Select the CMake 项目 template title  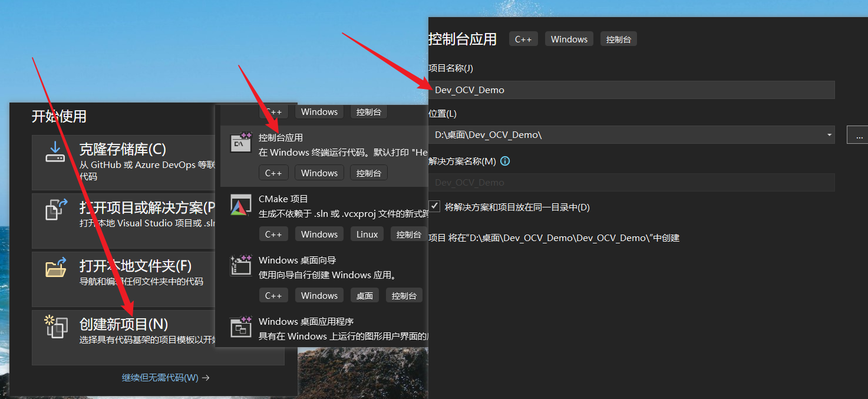pos(283,199)
